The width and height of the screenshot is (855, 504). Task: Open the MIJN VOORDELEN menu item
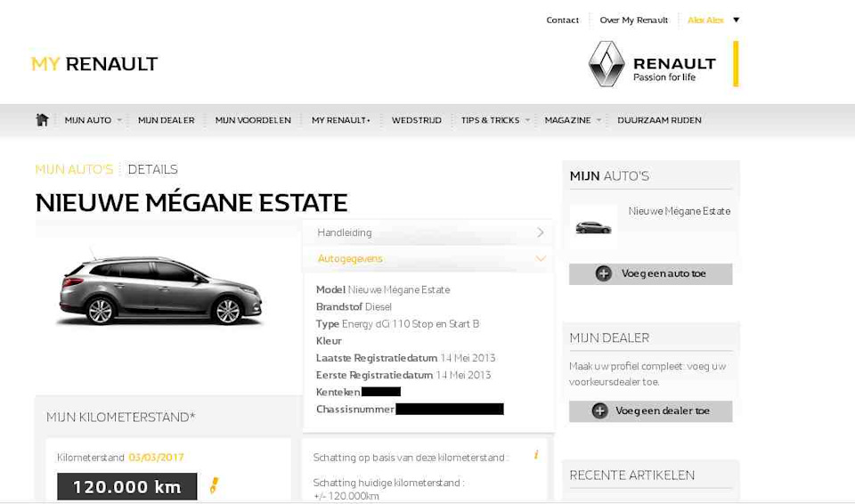tap(253, 120)
